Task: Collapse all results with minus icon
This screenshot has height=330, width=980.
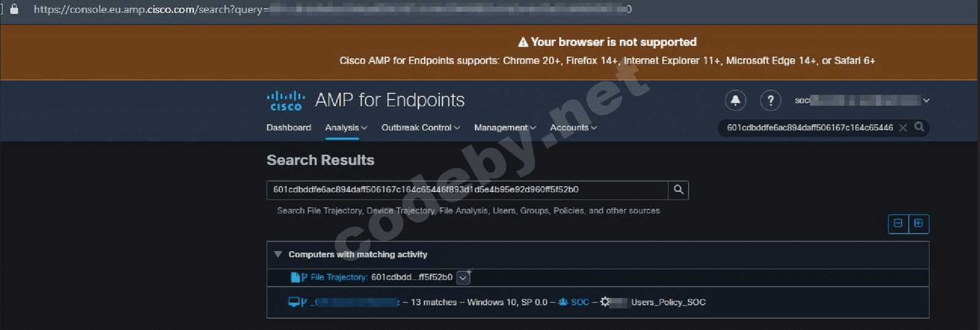Action: pos(898,223)
